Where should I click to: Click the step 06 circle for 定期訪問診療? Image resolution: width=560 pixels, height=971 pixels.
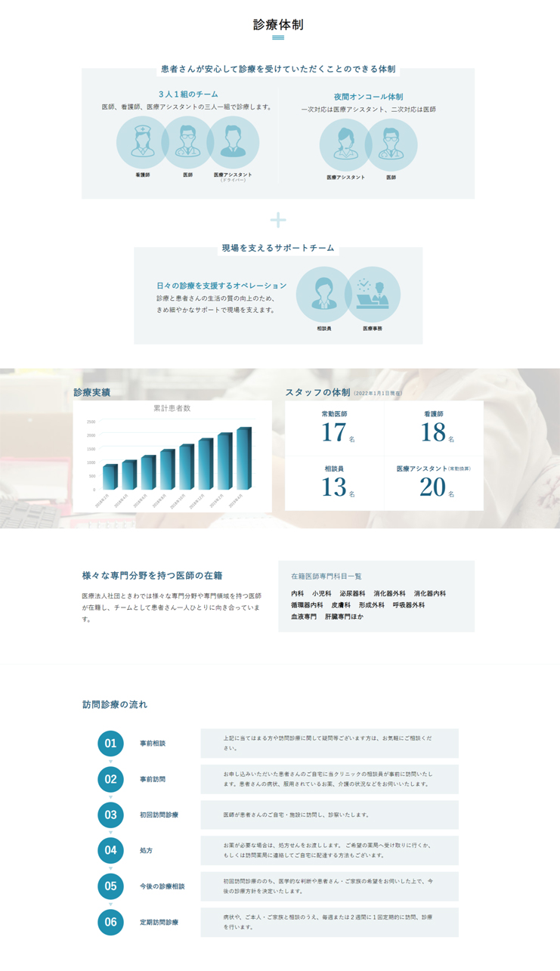click(110, 922)
